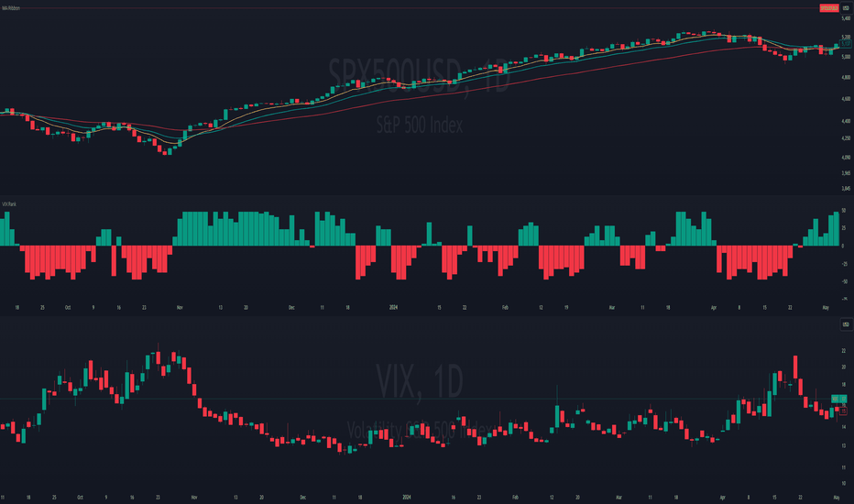Select the VIX Rank indicator label

(x=9, y=204)
